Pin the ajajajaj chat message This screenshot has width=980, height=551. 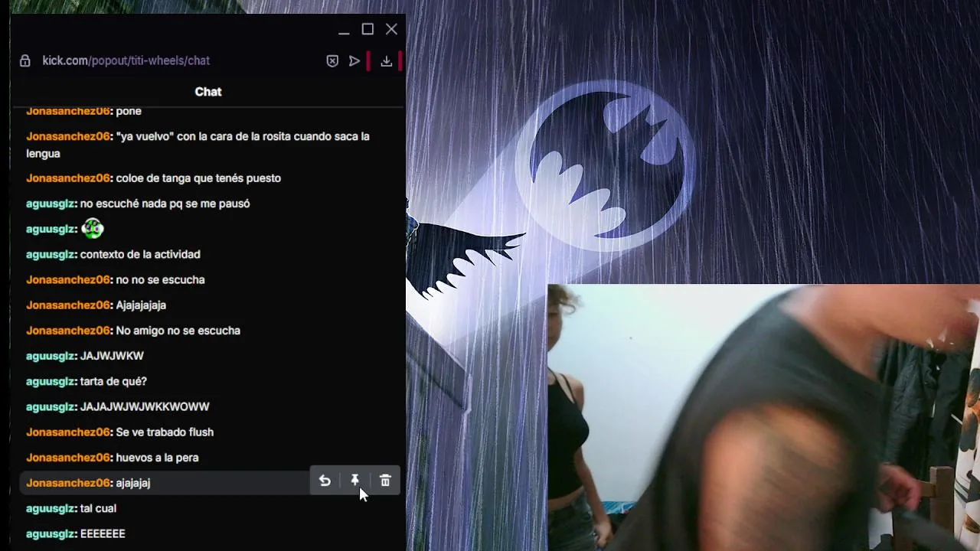pyautogui.click(x=354, y=481)
